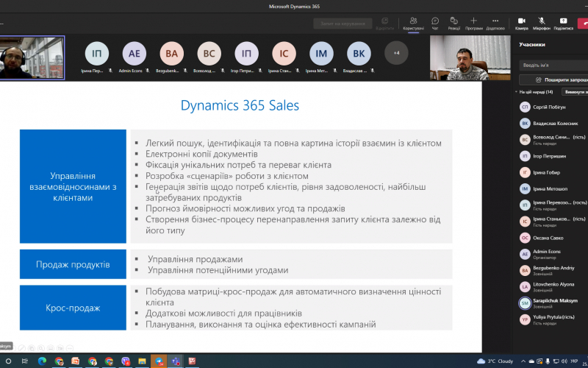Click the red hang-up leave button
The image size is (588, 368).
[x=583, y=23]
